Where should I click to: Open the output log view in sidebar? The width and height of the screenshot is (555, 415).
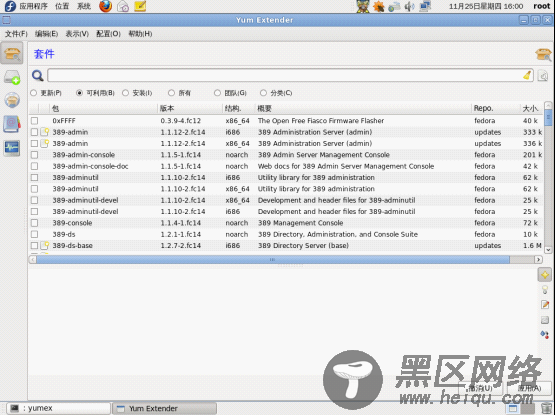12,148
